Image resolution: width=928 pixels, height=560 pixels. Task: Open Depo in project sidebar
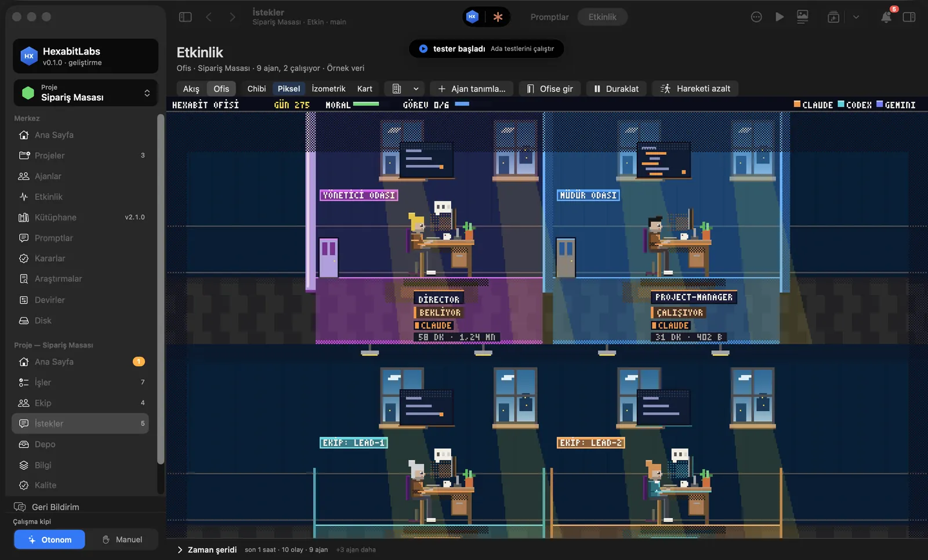click(x=81, y=444)
